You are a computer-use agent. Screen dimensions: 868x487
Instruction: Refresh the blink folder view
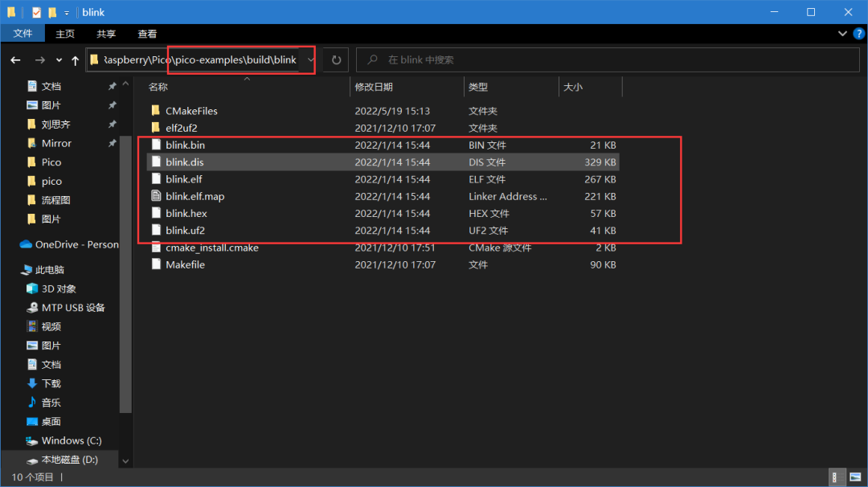(336, 60)
